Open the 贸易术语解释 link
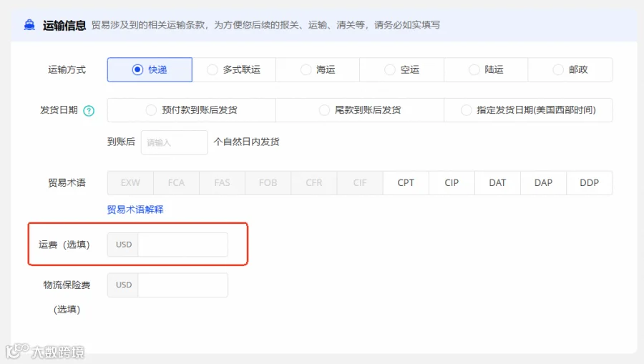The image size is (644, 364). coord(135,210)
